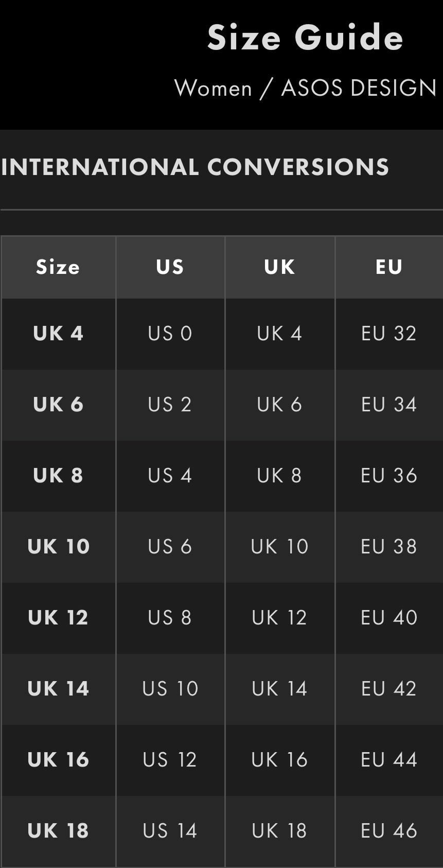This screenshot has width=443, height=868.
Task: Select the US 14 cell
Action: click(170, 831)
